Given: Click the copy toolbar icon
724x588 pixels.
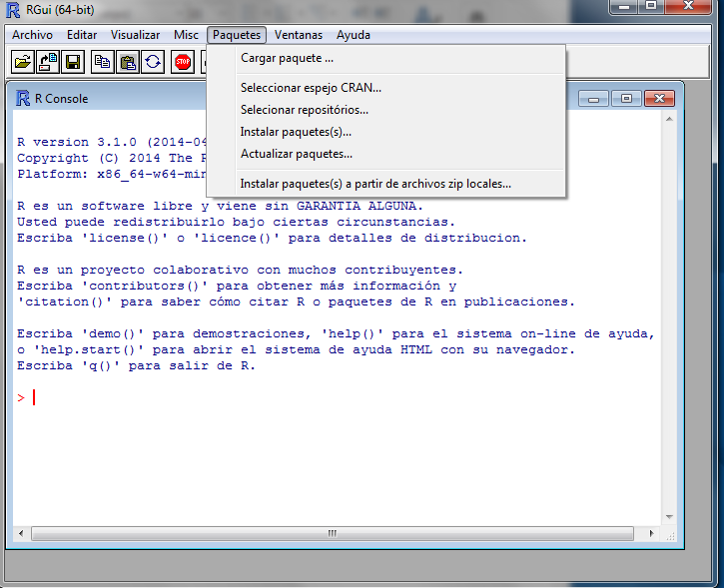Looking at the screenshot, I should click(103, 62).
